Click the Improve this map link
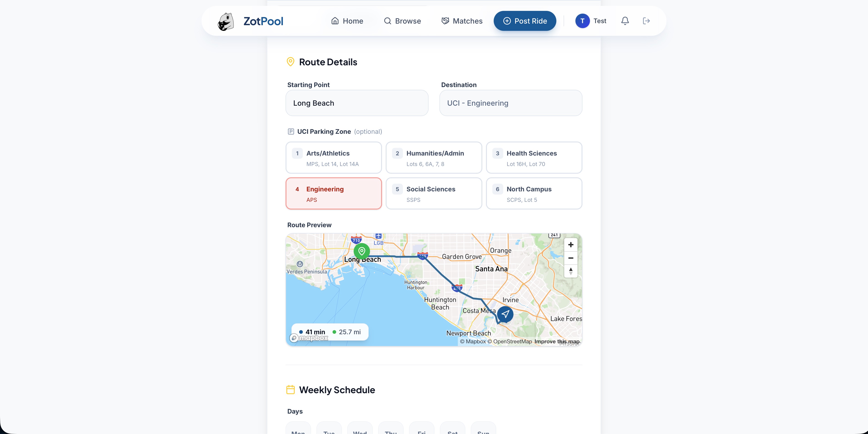The width and height of the screenshot is (868, 434). [x=557, y=341]
